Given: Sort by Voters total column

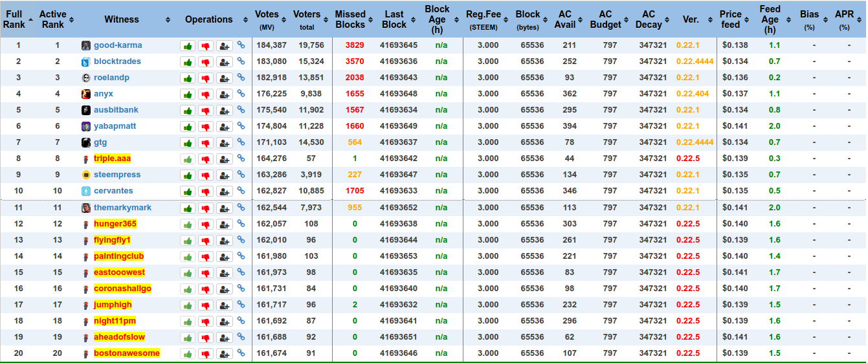Looking at the screenshot, I should pos(310,19).
